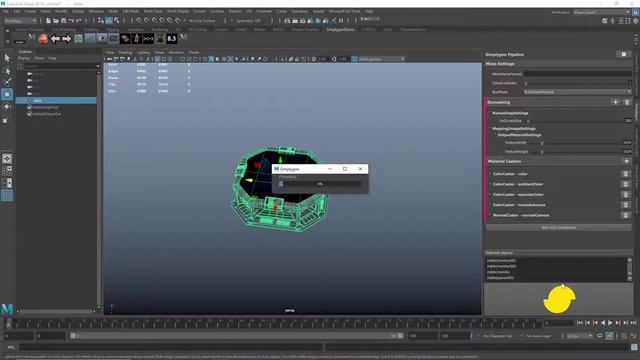Viewport: 640px width, 360px height.
Task: Open the File menu
Action: [6, 11]
